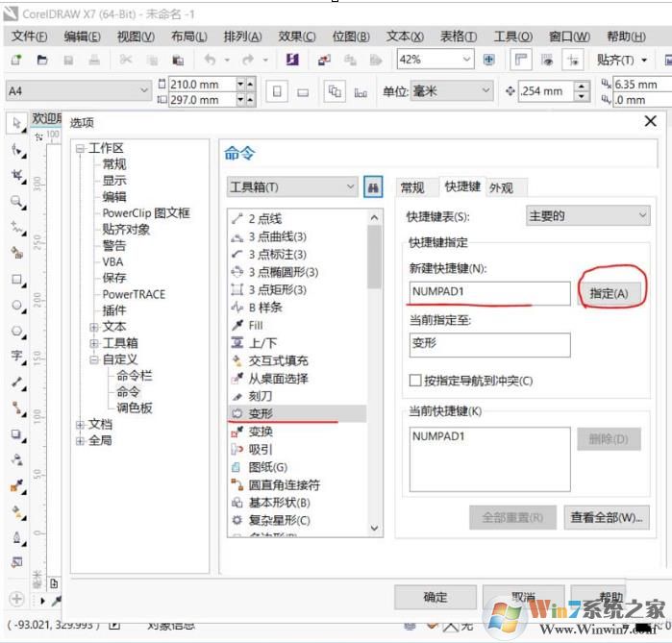Select the Pick tool in the toolbox

coord(16,123)
